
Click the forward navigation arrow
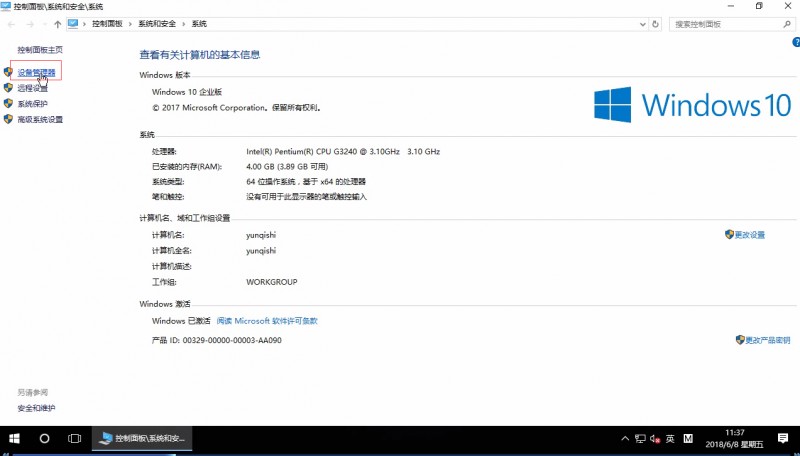[30, 24]
